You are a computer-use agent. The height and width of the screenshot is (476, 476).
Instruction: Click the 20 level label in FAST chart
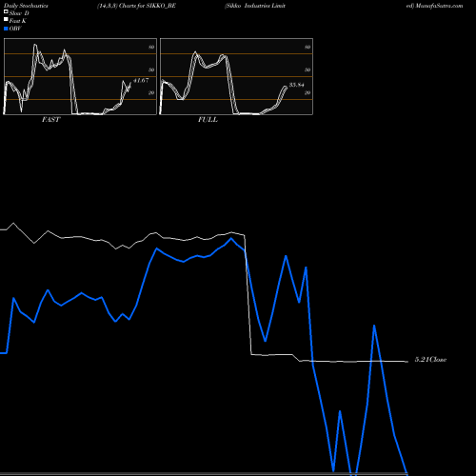[x=151, y=92]
